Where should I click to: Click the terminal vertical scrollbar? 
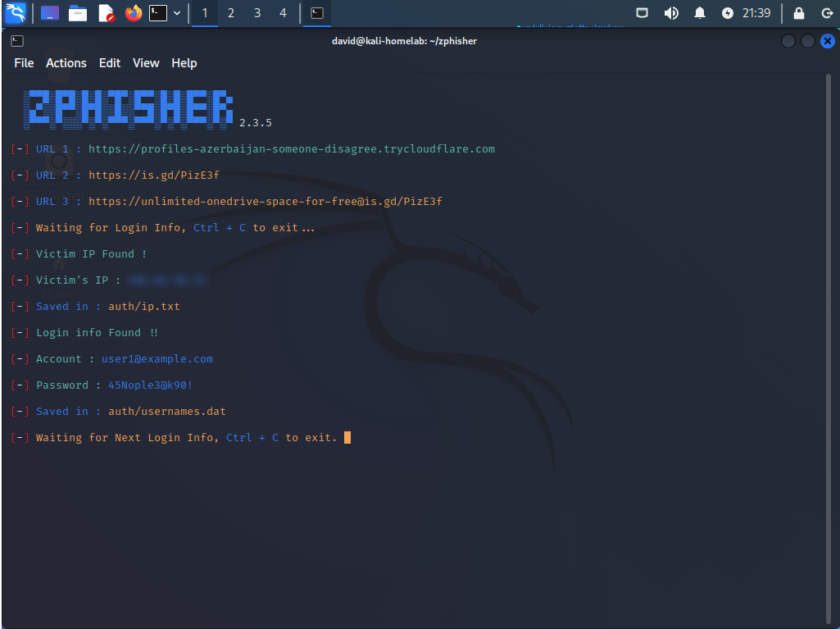(829, 349)
